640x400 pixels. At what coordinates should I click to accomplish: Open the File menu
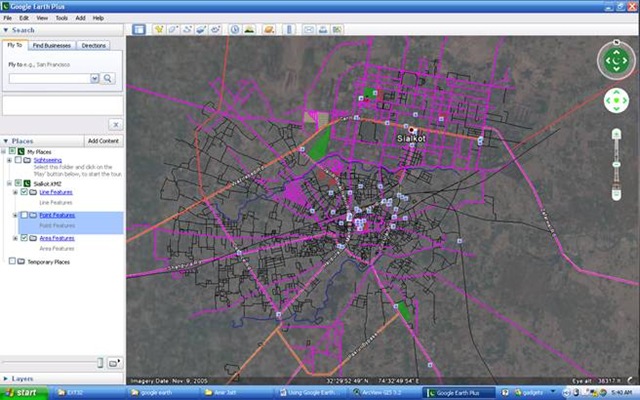7,18
